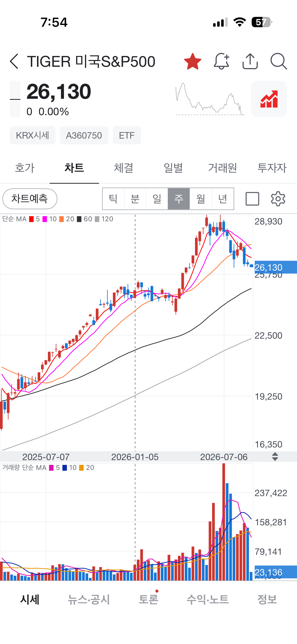Tap the orange volume MA 20 swatch
The height and width of the screenshot is (644, 297).
(81, 468)
